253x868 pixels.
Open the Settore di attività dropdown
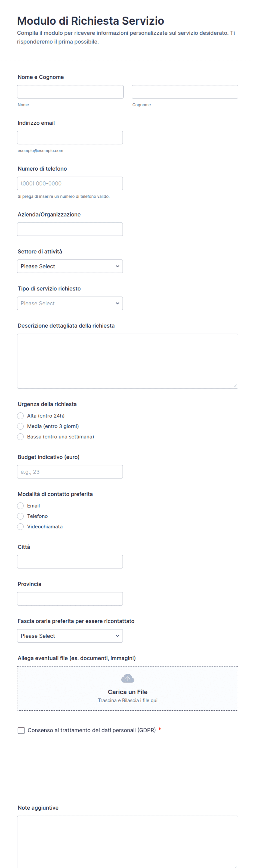(70, 266)
